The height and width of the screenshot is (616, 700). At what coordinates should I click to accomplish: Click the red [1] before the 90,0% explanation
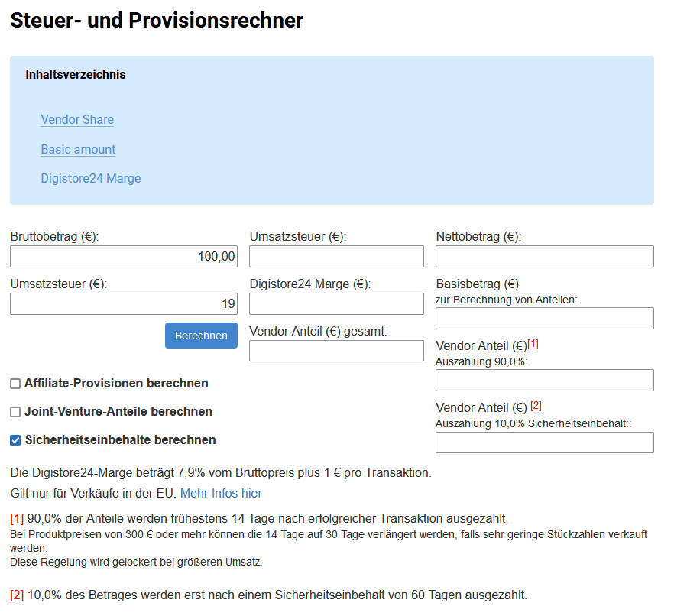pyautogui.click(x=17, y=519)
